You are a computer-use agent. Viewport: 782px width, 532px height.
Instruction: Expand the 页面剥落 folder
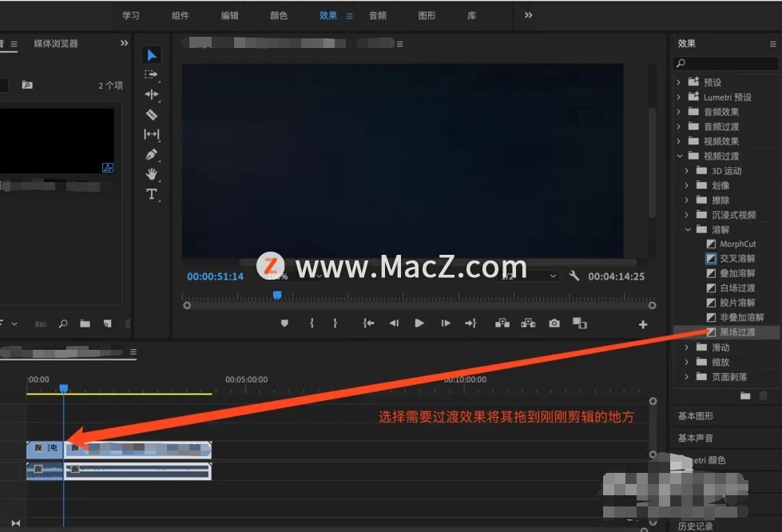(x=687, y=376)
